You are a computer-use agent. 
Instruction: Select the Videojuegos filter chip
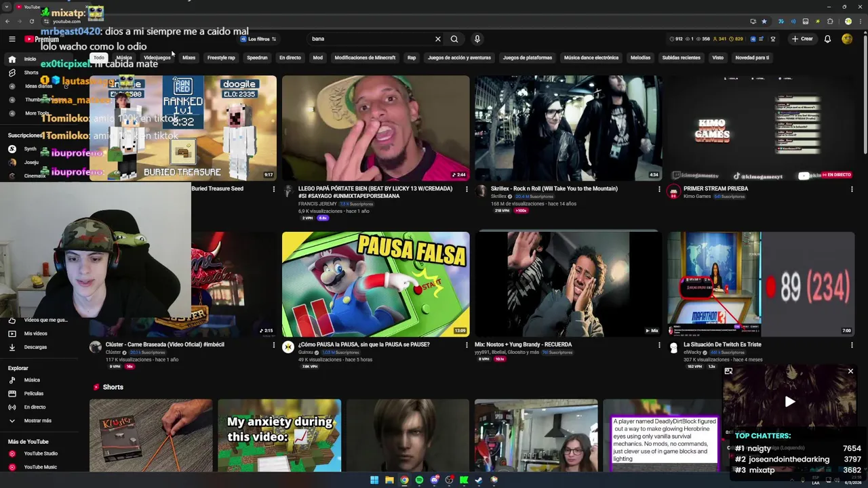(157, 58)
